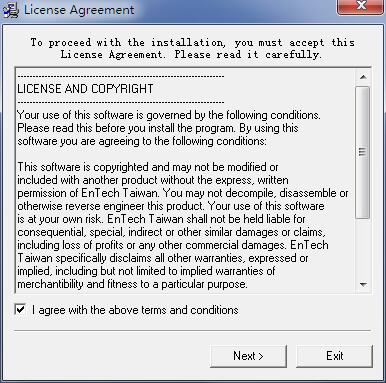Click the line 'software you are agreeing'
The width and height of the screenshot is (386, 383).
point(142,141)
